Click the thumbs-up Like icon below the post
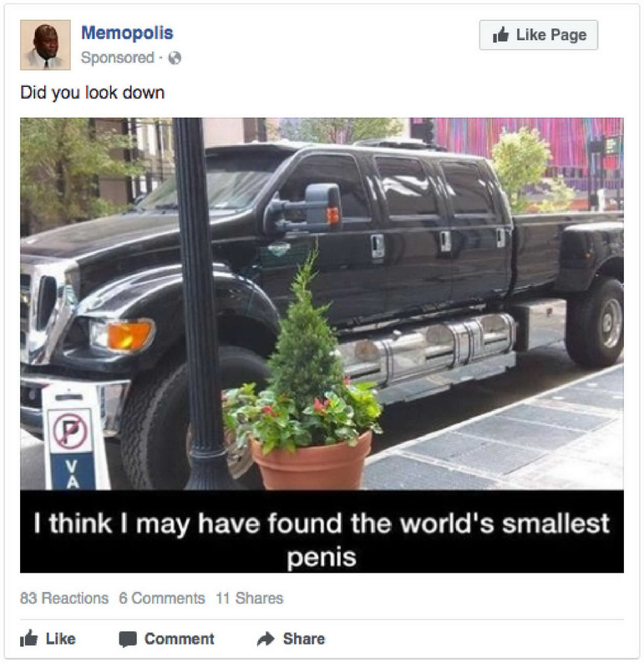The width and height of the screenshot is (644, 668). (29, 638)
